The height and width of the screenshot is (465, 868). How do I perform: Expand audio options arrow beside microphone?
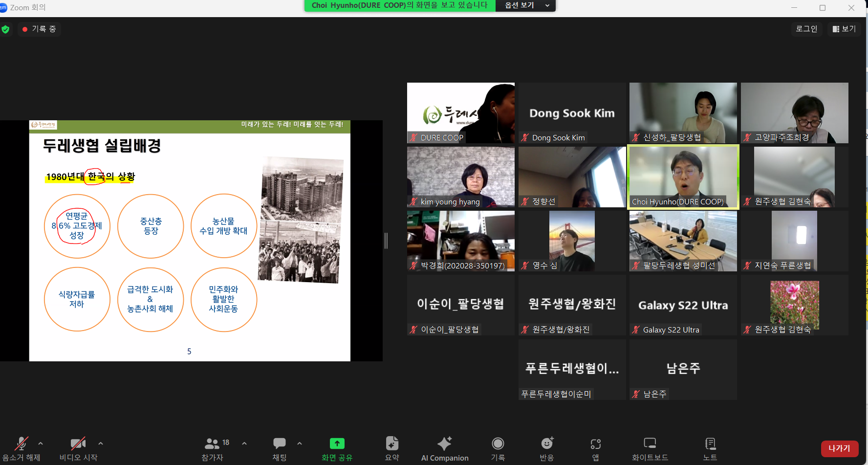(41, 443)
